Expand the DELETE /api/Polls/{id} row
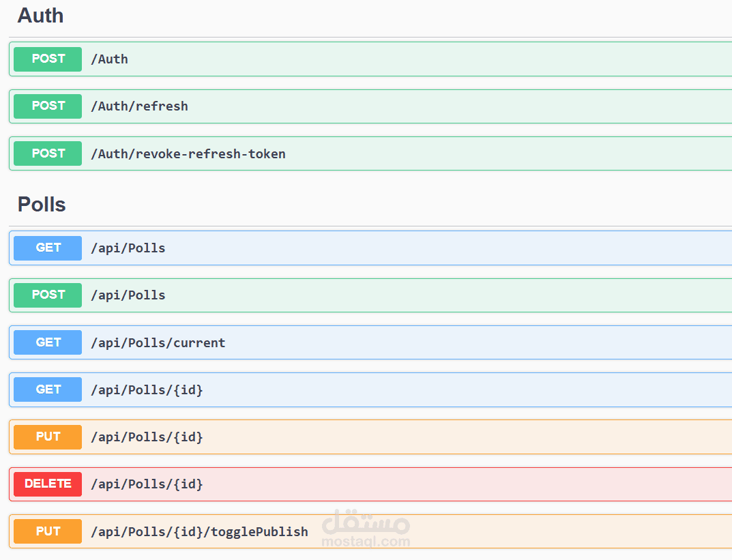 tap(409, 484)
